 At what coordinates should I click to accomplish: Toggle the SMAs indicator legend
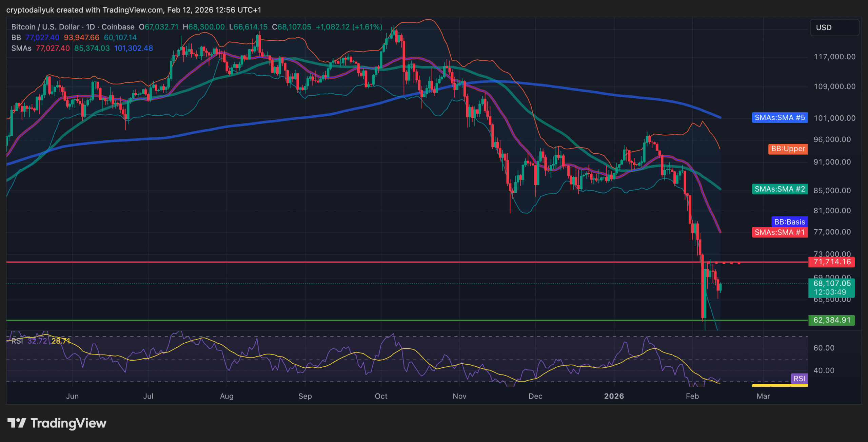click(x=21, y=48)
